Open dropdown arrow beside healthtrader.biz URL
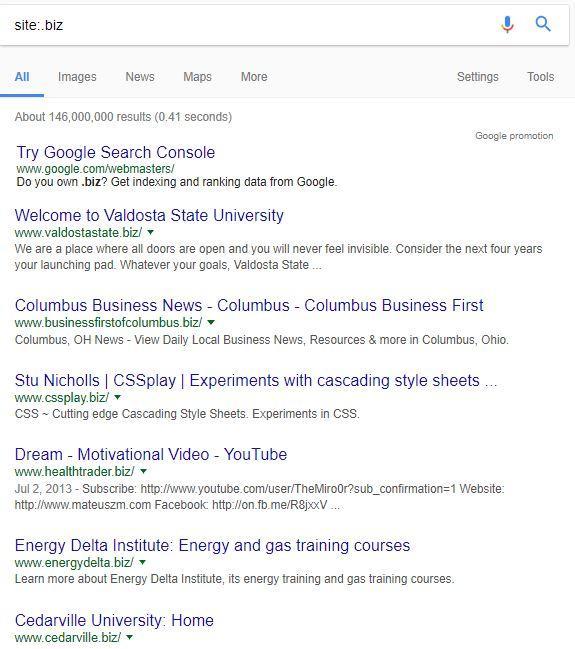Screen dimensions: 575x649 point(144,471)
